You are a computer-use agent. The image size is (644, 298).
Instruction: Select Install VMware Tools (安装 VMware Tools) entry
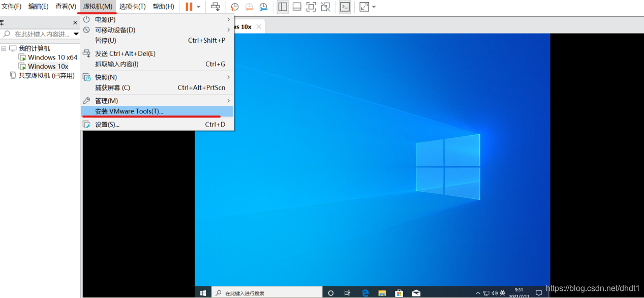(x=158, y=111)
